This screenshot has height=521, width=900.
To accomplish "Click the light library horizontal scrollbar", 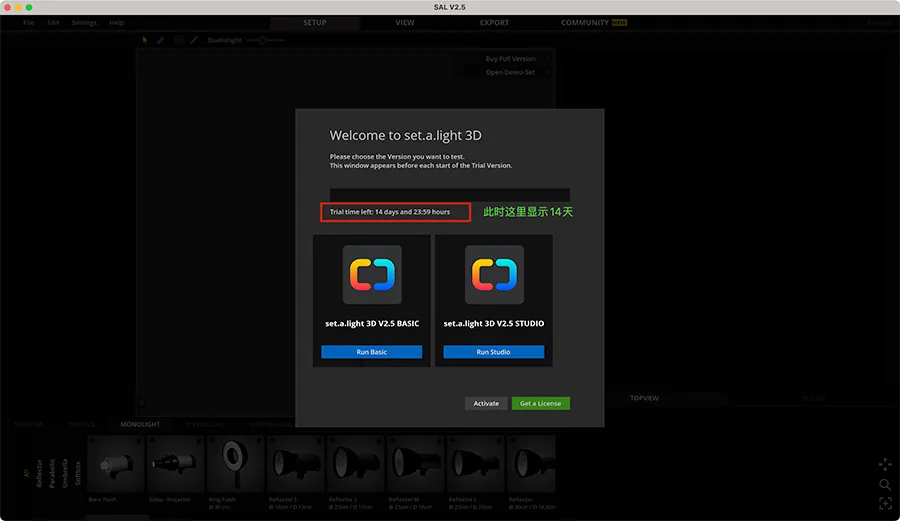I will [117, 518].
